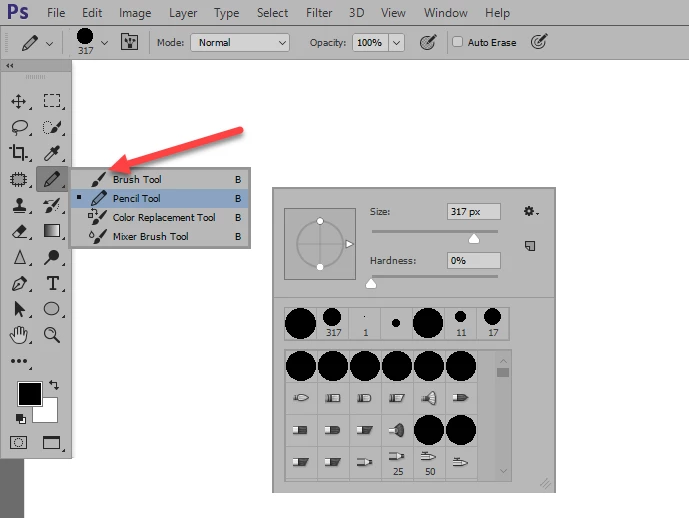
Task: Click the brush angle and roundness preview
Action: pos(320,244)
